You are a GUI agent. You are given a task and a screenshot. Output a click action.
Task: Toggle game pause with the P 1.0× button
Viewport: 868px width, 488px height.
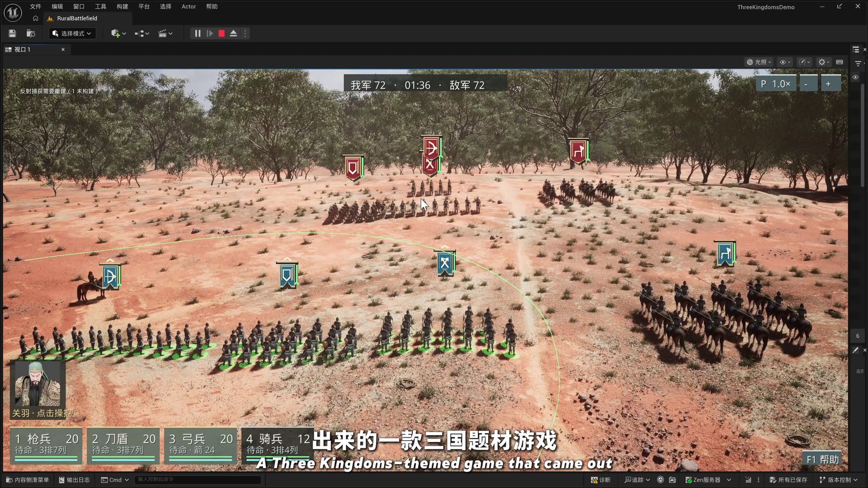[x=776, y=84]
